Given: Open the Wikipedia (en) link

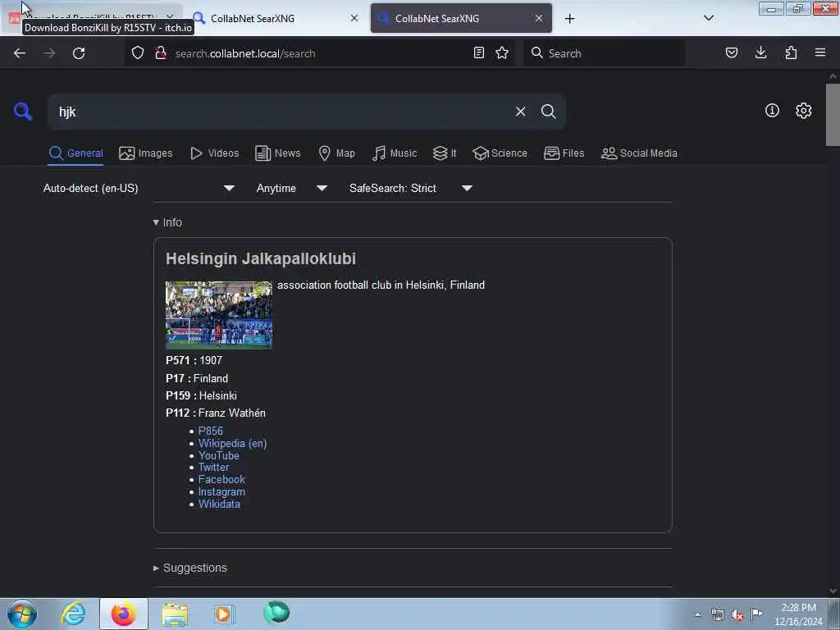Looking at the screenshot, I should pyautogui.click(x=232, y=443).
